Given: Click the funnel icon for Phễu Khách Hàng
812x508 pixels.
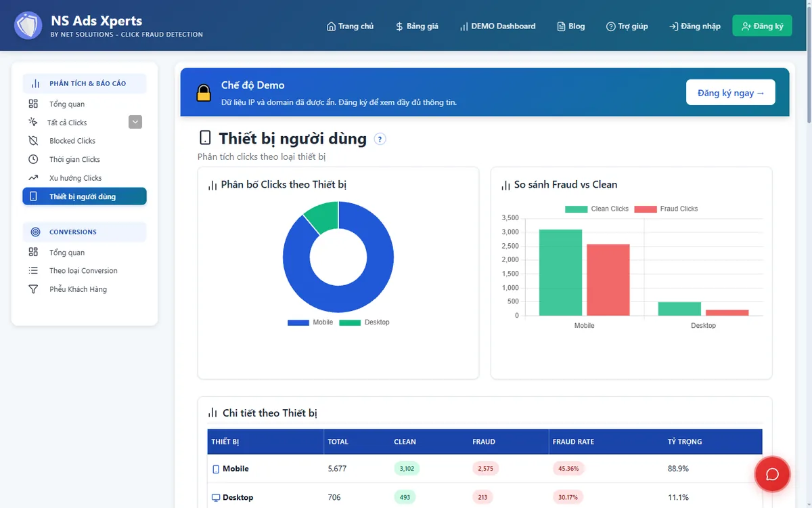Looking at the screenshot, I should [x=33, y=289].
